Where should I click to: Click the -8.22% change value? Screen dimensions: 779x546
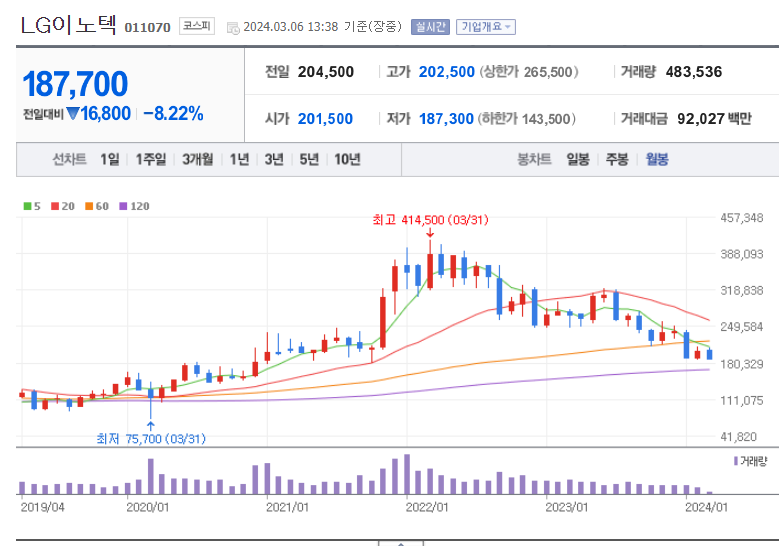(173, 114)
